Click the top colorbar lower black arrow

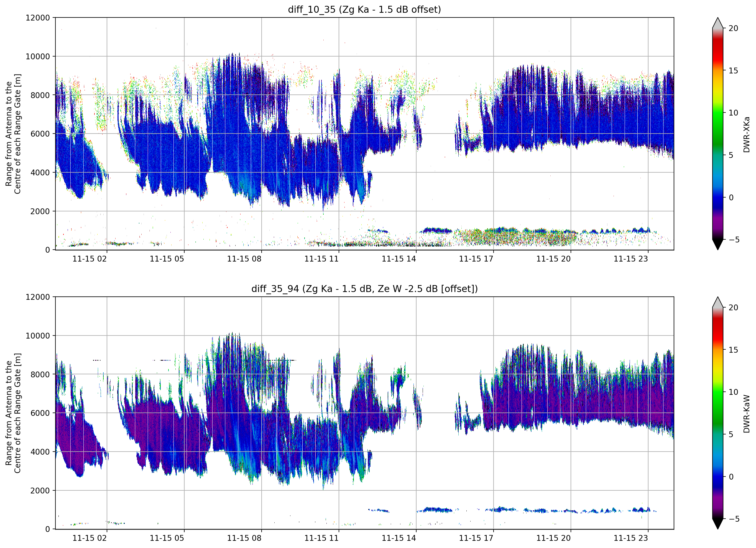click(x=718, y=244)
